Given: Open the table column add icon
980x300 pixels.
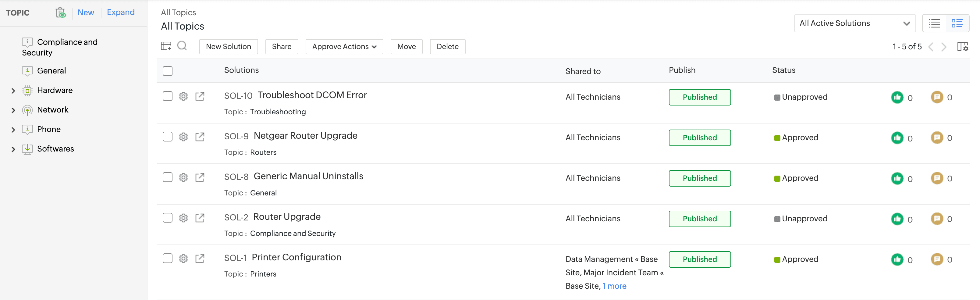Looking at the screenshot, I should pyautogui.click(x=166, y=46).
